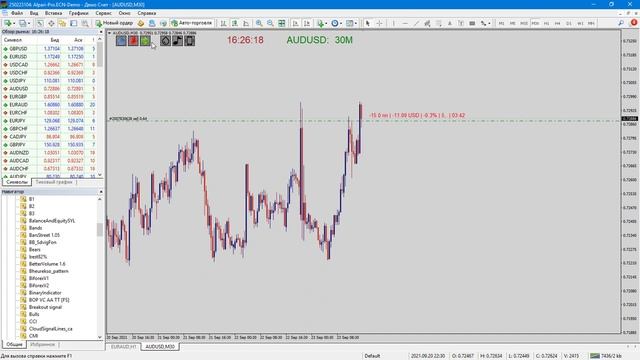Viewport: 640px width, 360px height.
Task: Select BalanceAndEquitySYL in Navigator
Action: tap(52, 221)
